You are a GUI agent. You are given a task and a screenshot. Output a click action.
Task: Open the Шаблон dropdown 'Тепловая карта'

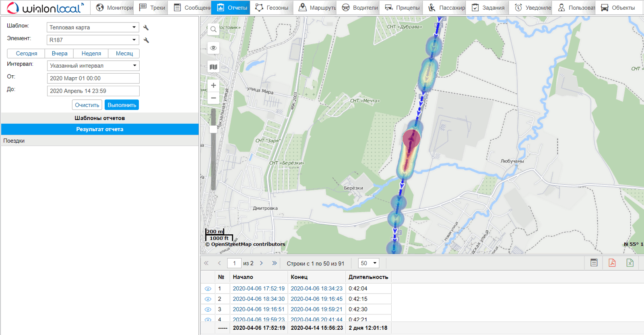[93, 27]
